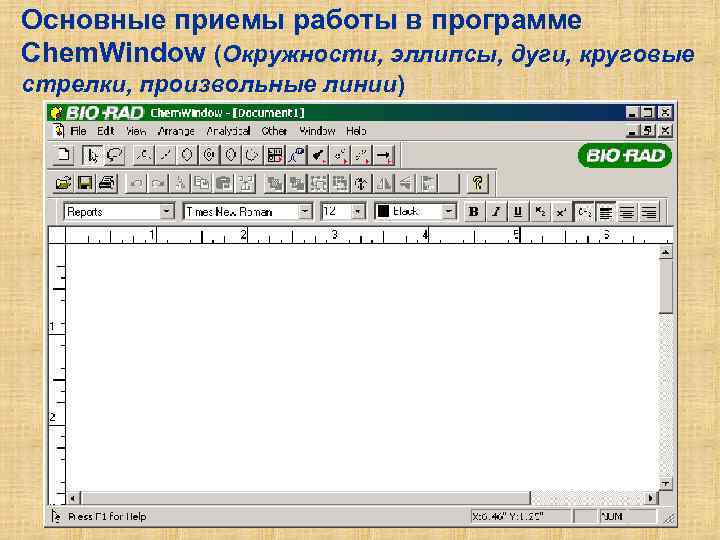720x540 pixels.
Task: Open the Times New Roman font dropdown
Action: [x=304, y=212]
